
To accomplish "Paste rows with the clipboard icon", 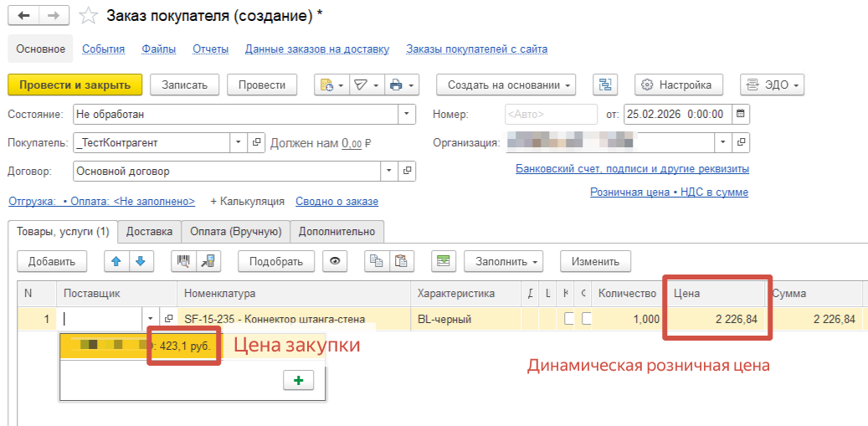I will point(401,261).
